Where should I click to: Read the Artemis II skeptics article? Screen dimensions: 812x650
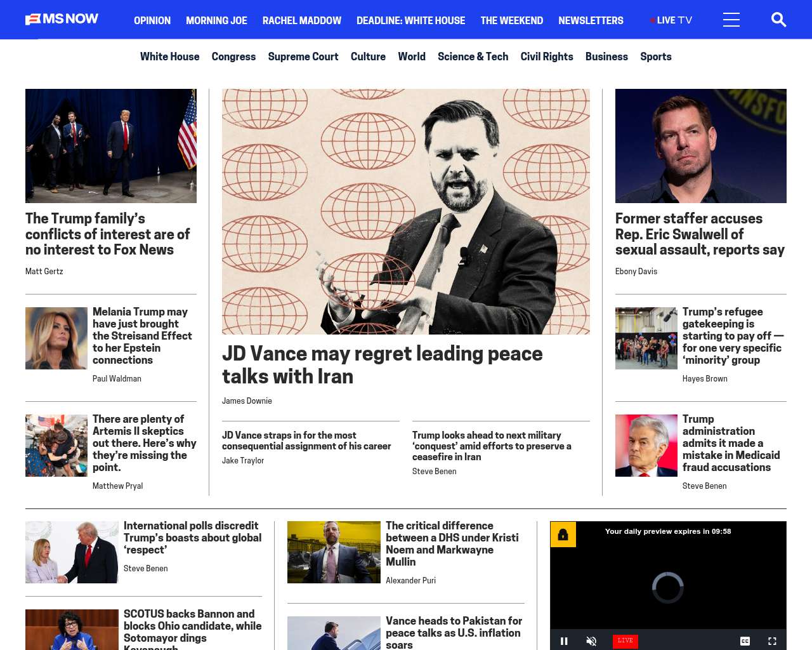(145, 443)
